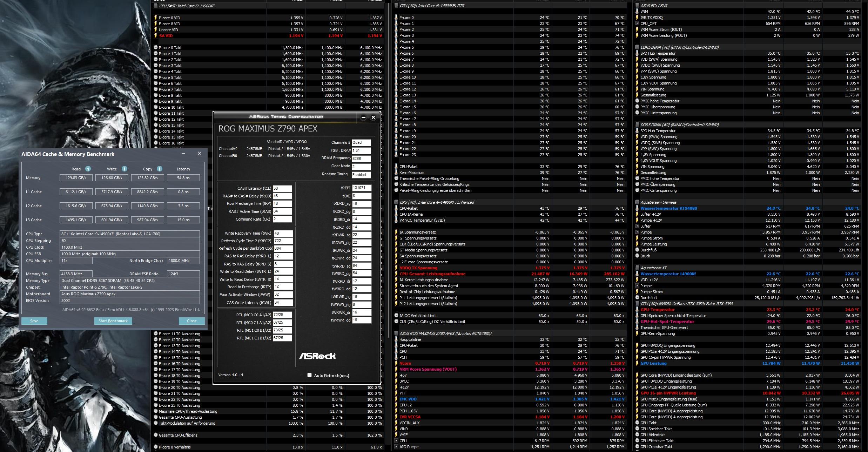
Task: Click fan icon next to CPU_OPT sensor
Action: (637, 23)
